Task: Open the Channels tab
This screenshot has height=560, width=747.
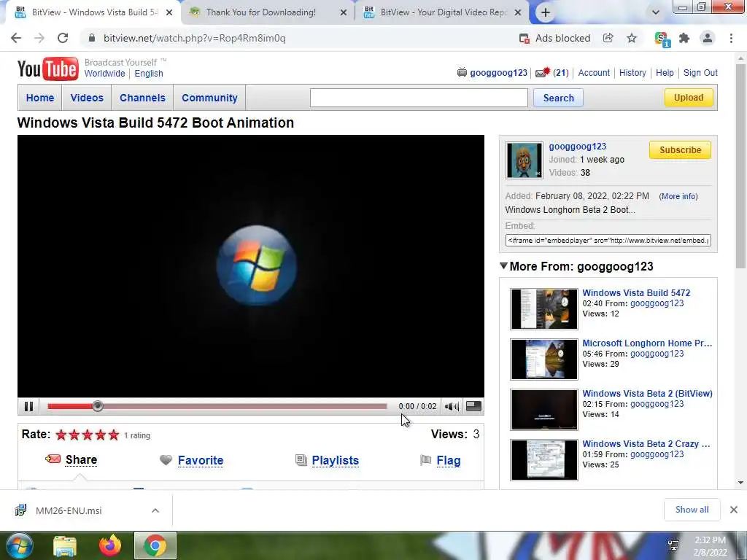Action: coord(142,98)
